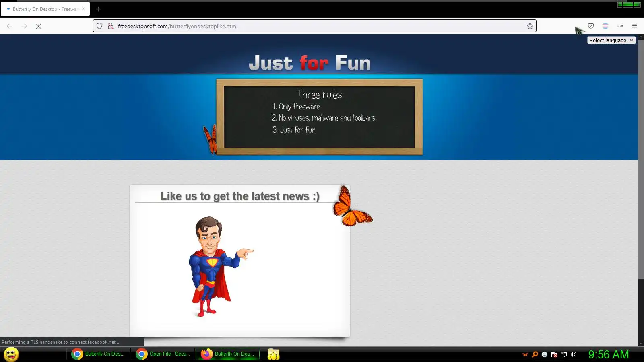The image size is (644, 362).
Task: Switch to first Chrome Butterfly On Desktop taskbar window
Action: tap(98, 354)
